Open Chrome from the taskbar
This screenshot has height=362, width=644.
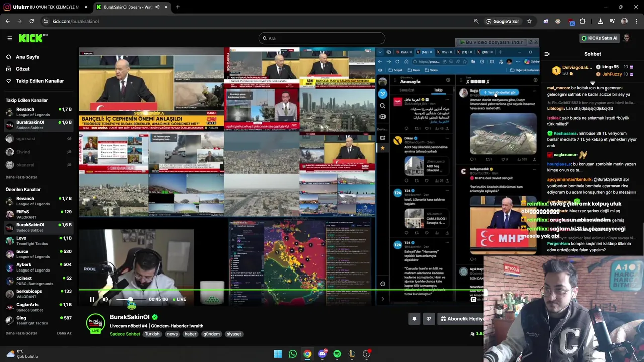pyautogui.click(x=307, y=354)
